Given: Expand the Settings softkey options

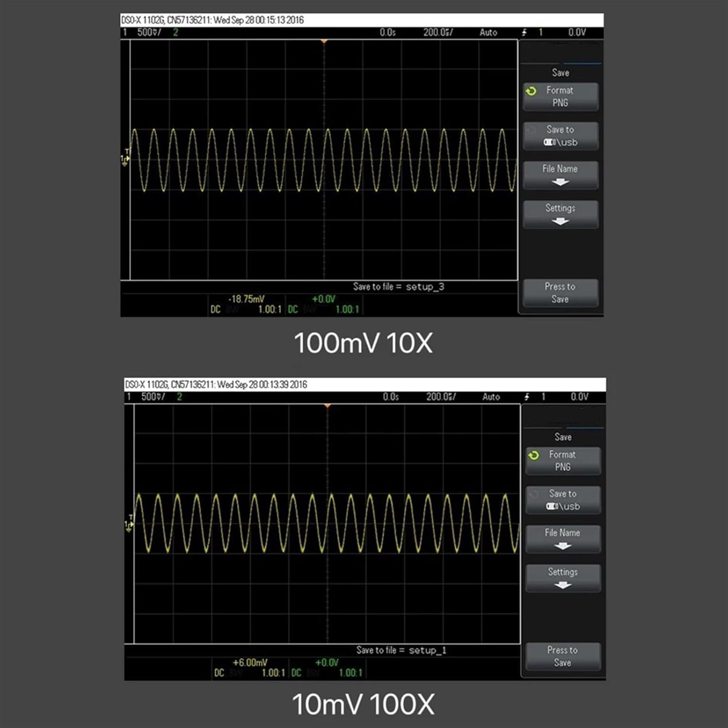Looking at the screenshot, I should click(561, 214).
